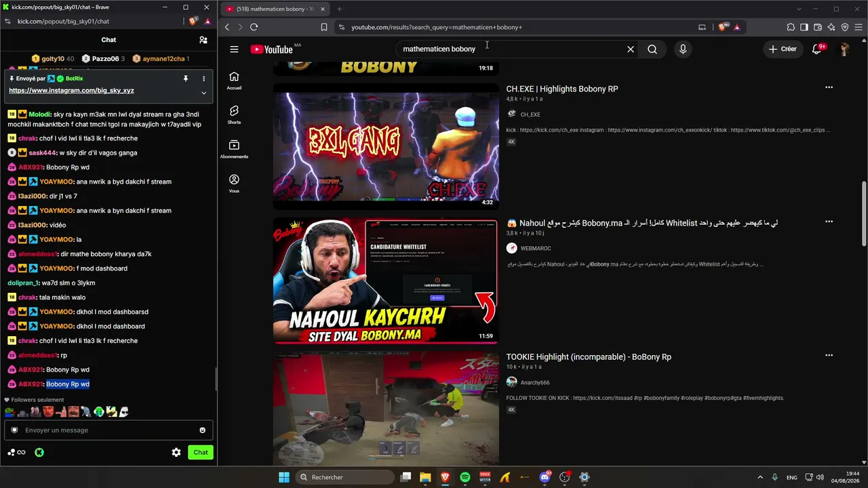Open TOOKIE Highlight (incomparable) video title
Viewport: 868px width, 488px height.
[589, 357]
